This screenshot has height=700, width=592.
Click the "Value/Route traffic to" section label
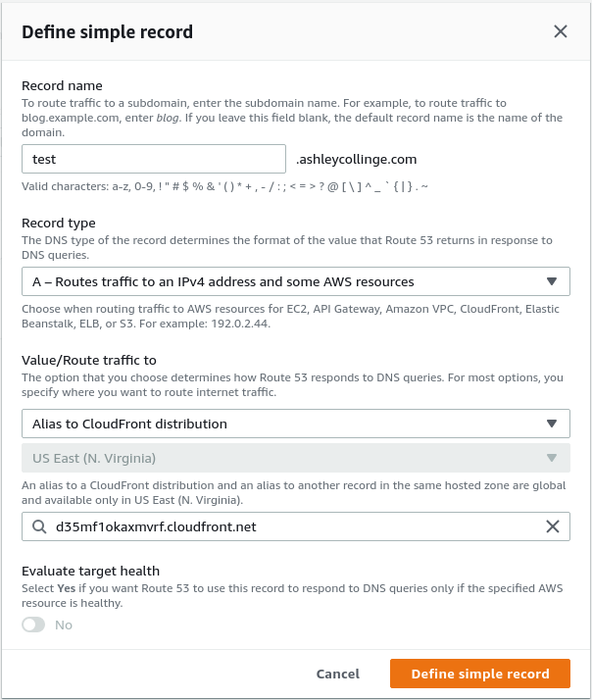(x=89, y=361)
